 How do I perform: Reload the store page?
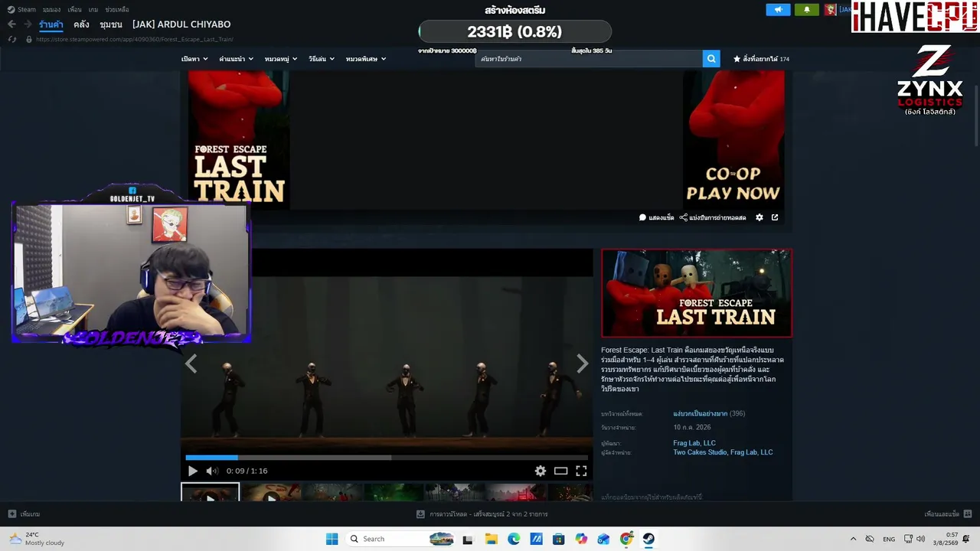click(11, 39)
